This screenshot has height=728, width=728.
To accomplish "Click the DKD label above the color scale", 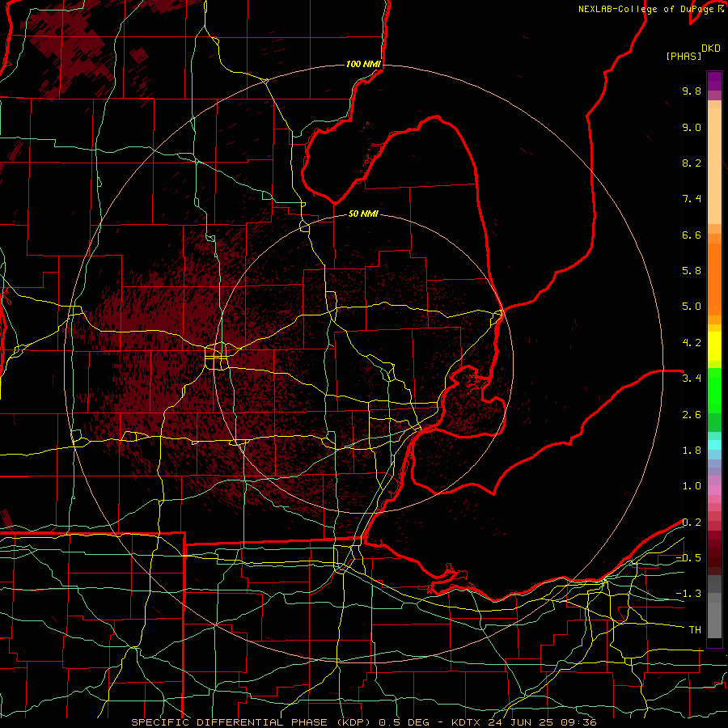I will click(x=710, y=49).
